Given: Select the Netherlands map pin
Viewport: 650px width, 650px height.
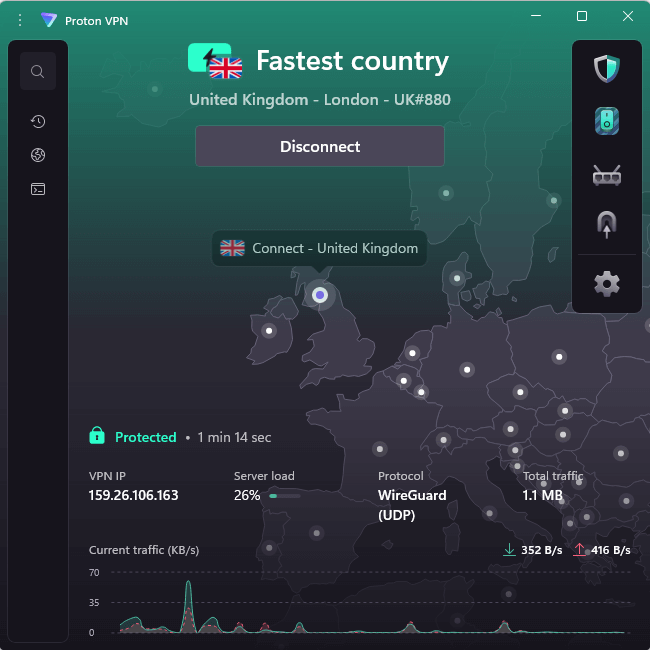Looking at the screenshot, I should point(412,353).
